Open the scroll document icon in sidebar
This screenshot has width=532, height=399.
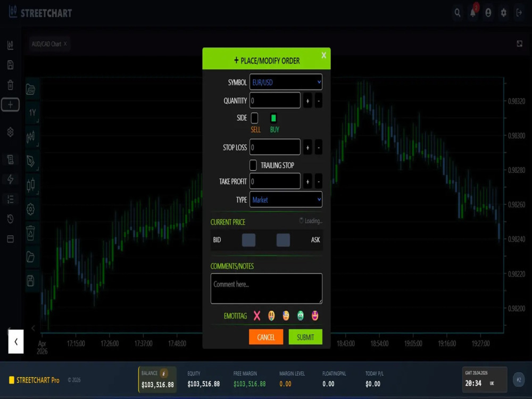click(11, 159)
